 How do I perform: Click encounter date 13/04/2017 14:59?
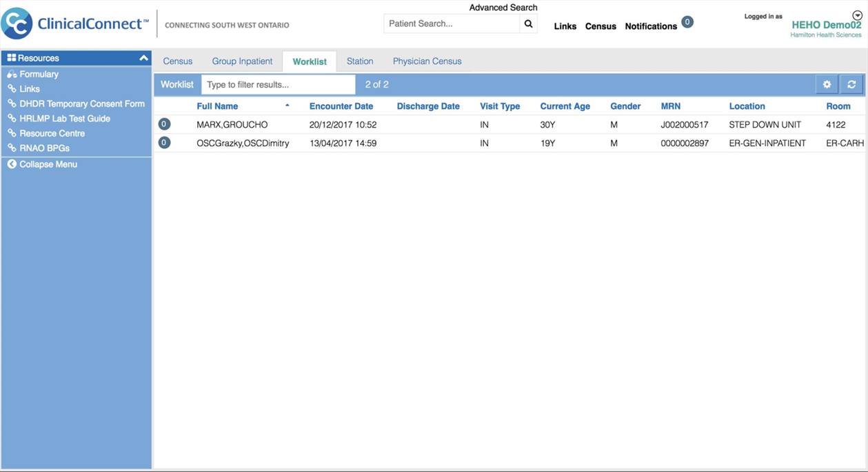click(343, 144)
